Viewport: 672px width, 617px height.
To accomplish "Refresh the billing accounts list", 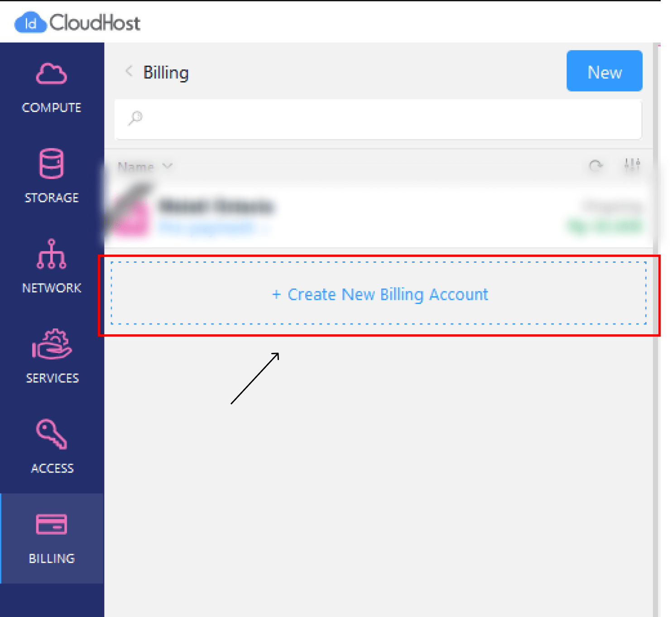I will point(595,166).
